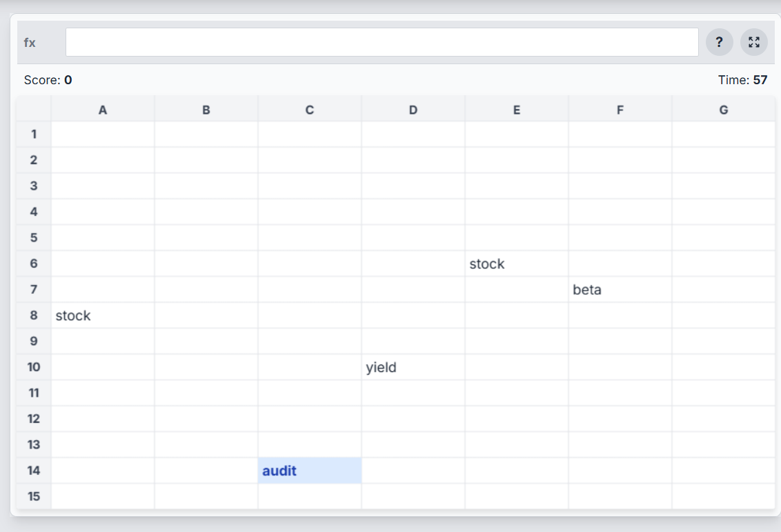The width and height of the screenshot is (781, 532).
Task: Click column G header
Action: 723,110
